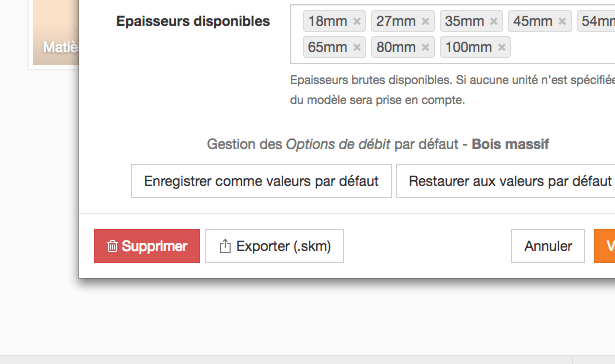Select the 80mm tag label
The image size is (615, 364).
(396, 47)
